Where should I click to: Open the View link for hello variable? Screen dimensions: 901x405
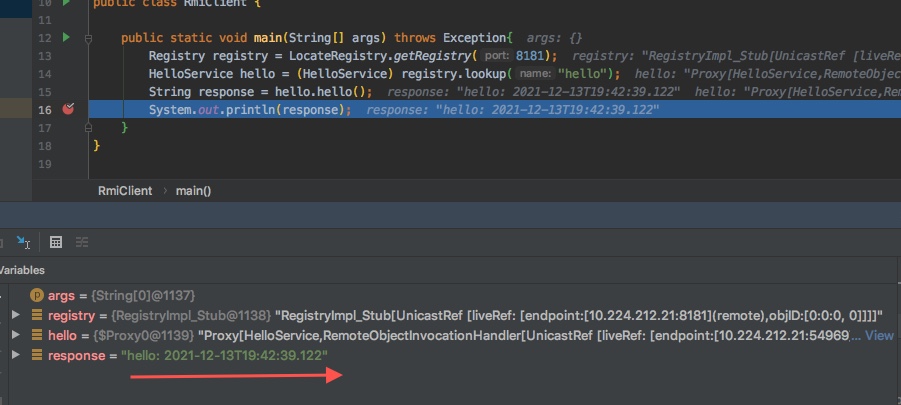click(879, 336)
